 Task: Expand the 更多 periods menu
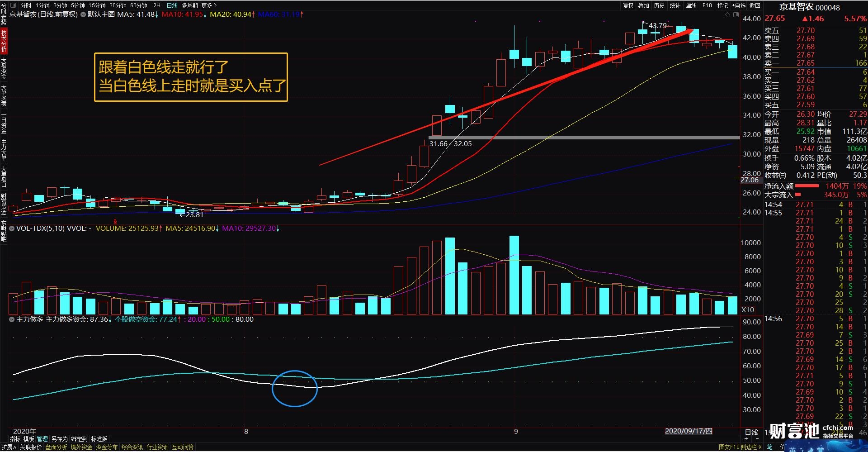coord(209,5)
